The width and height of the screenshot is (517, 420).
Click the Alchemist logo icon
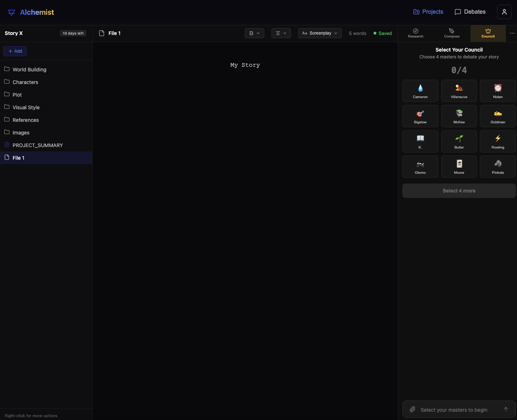tap(12, 13)
